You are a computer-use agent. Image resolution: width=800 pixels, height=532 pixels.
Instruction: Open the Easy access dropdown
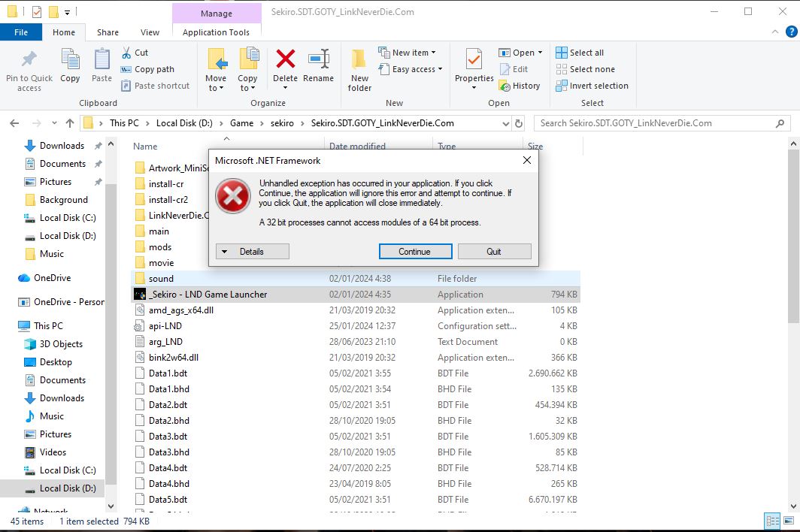tap(411, 69)
